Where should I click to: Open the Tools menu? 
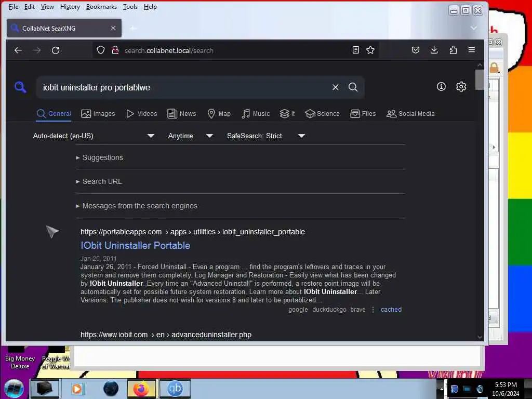coord(130,7)
